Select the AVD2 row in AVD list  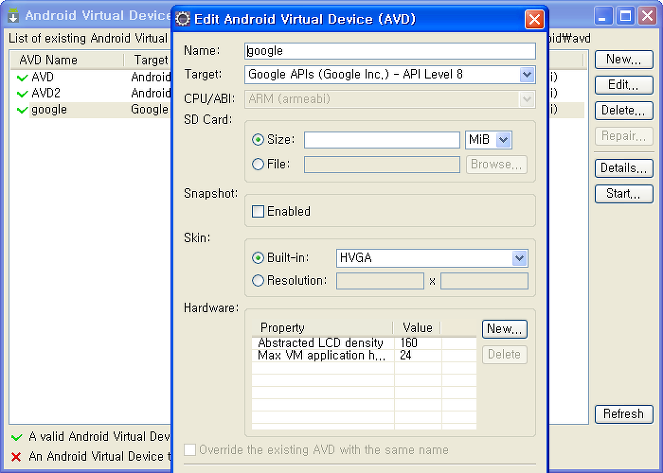coord(90,93)
